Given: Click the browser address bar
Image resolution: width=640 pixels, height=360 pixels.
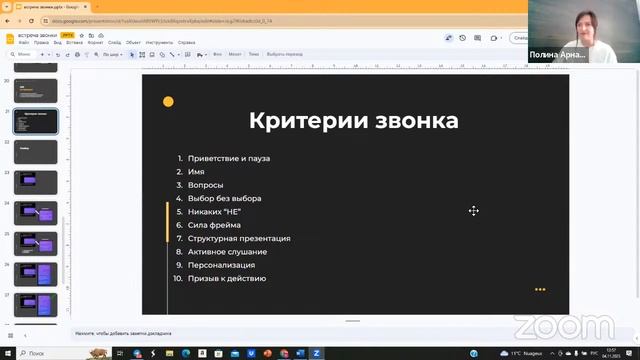Looking at the screenshot, I should [282, 21].
